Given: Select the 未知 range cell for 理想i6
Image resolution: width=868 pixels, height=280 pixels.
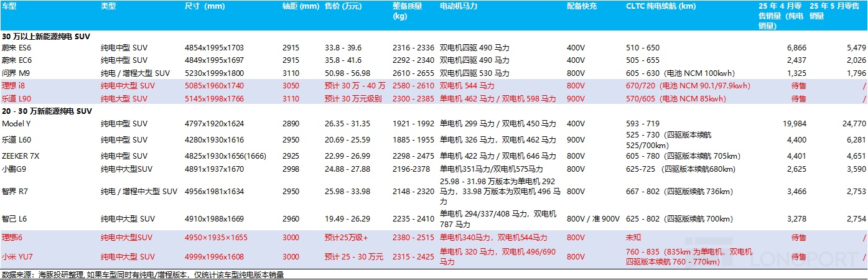Looking at the screenshot, I should [633, 238].
